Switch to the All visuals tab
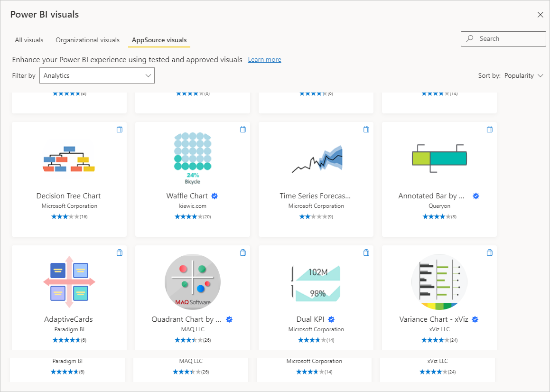550x392 pixels. click(28, 40)
